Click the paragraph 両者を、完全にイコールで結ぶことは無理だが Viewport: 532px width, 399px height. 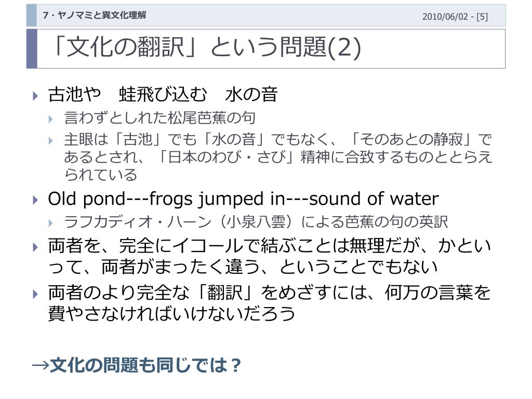coord(270,256)
